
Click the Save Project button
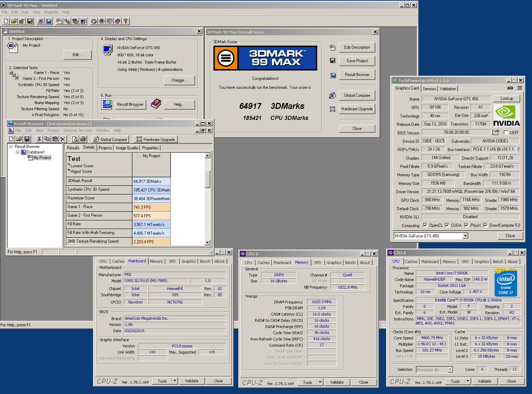tap(357, 61)
